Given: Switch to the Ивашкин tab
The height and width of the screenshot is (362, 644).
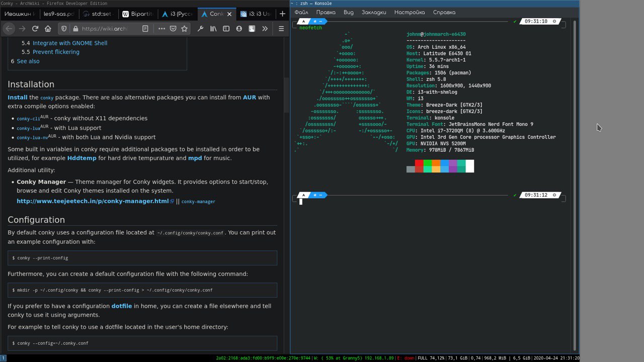Looking at the screenshot, I should click(x=20, y=14).
